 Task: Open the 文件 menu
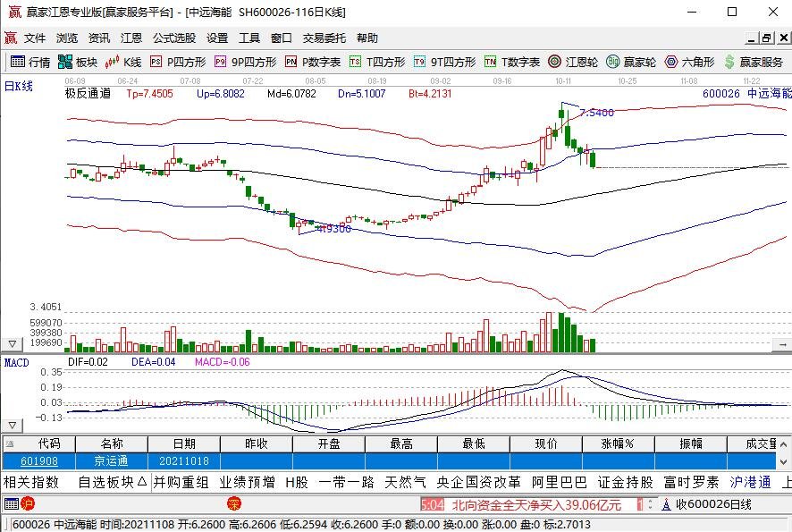(x=35, y=38)
